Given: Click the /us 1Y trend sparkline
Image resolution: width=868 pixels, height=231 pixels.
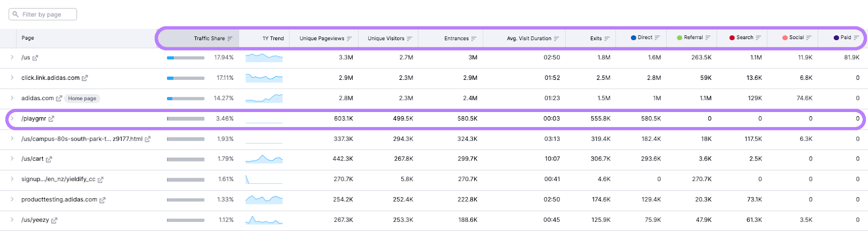Looking at the screenshot, I should click(264, 57).
